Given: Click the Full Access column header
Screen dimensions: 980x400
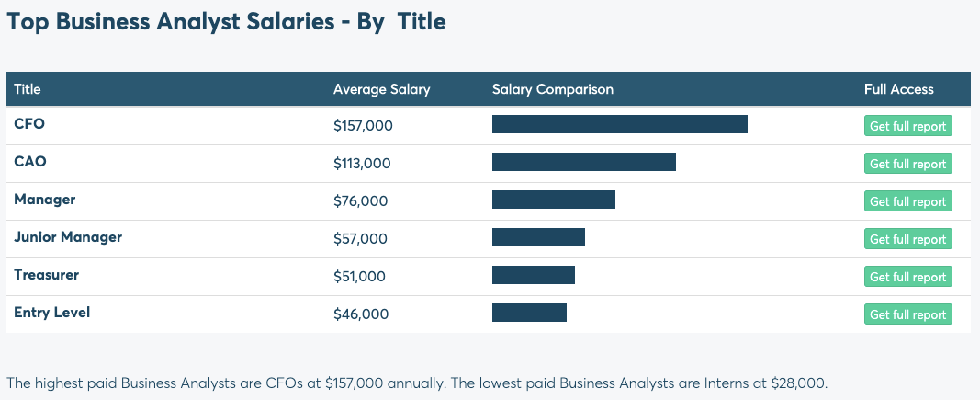Looking at the screenshot, I should (898, 89).
